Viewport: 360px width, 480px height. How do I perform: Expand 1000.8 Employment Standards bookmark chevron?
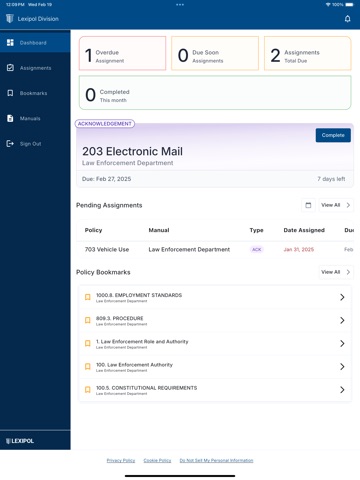[x=342, y=297]
